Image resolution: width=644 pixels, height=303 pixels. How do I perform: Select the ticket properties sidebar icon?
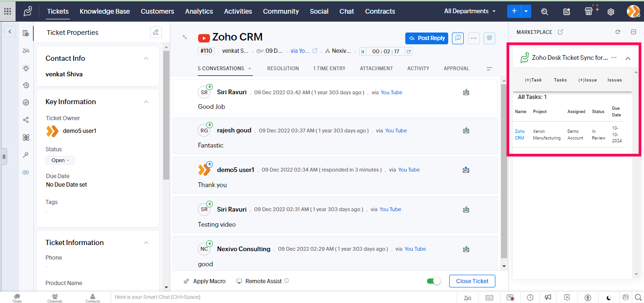(25, 33)
